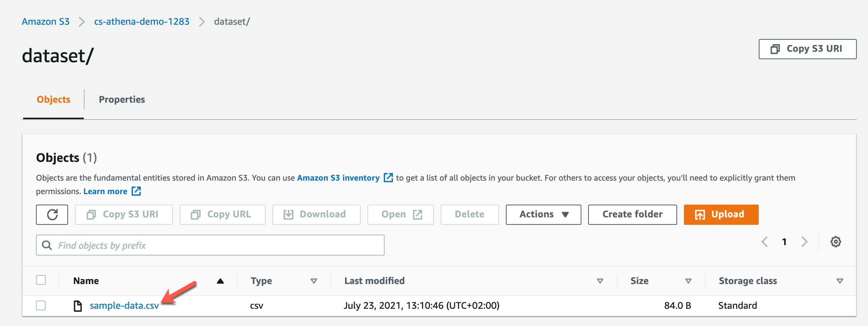Click external link icon beside Amazon S3 inventory
Image resolution: width=868 pixels, height=326 pixels.
click(x=389, y=178)
